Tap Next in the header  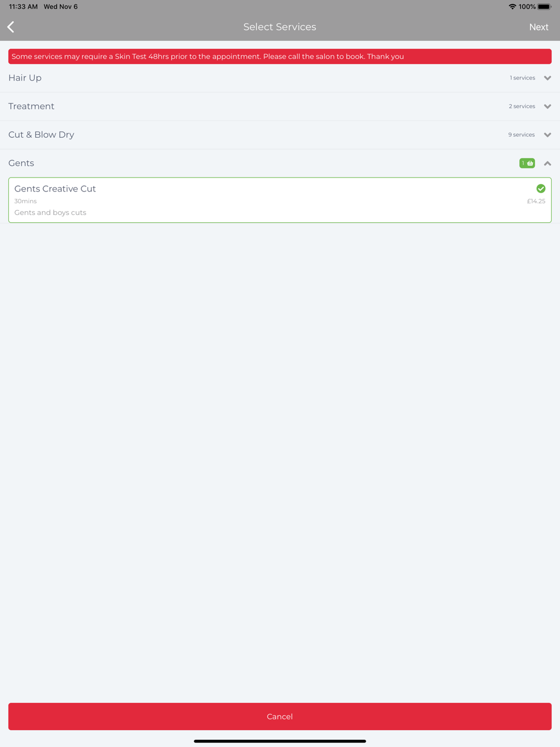[x=539, y=27]
